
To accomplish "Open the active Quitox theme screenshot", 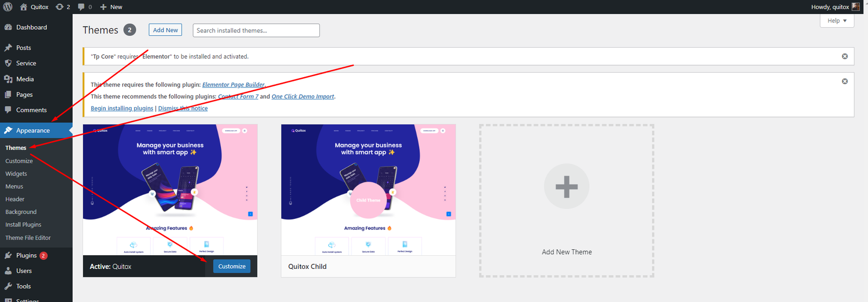I will tap(170, 190).
